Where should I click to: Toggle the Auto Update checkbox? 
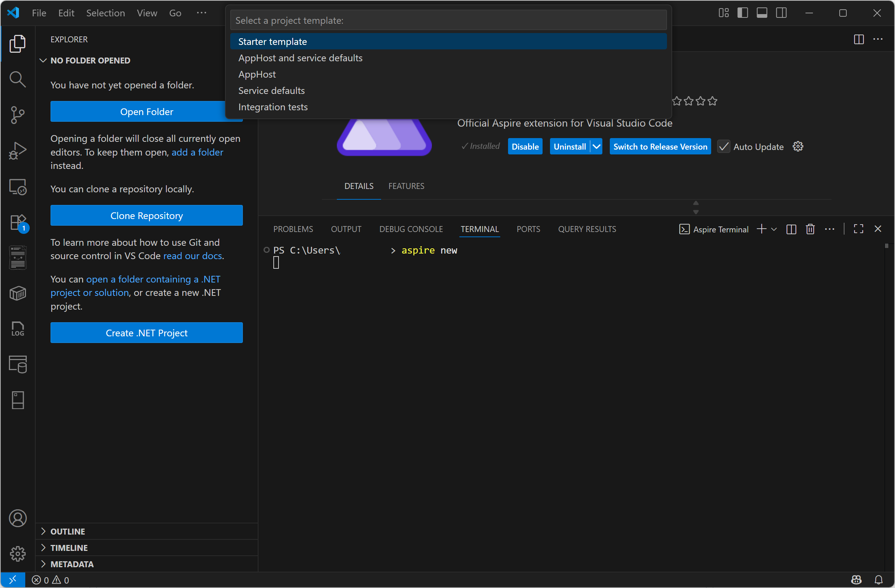tap(723, 147)
